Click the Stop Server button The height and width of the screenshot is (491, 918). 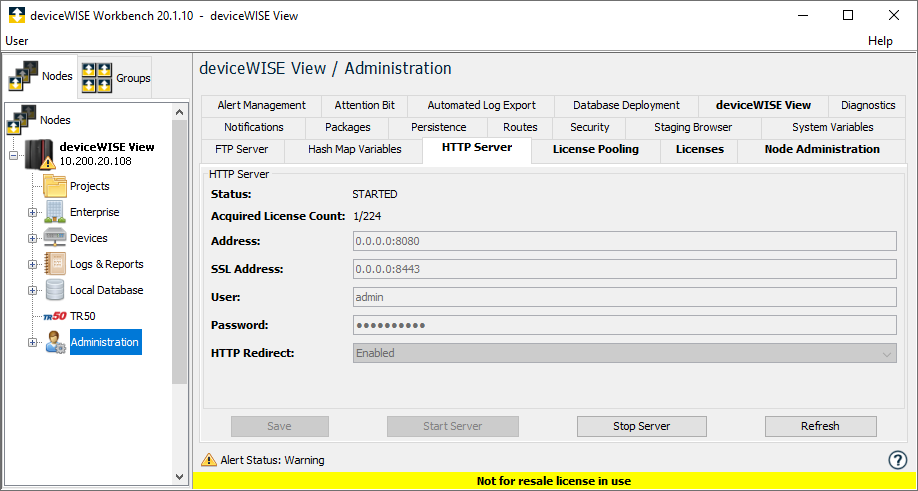click(x=642, y=426)
